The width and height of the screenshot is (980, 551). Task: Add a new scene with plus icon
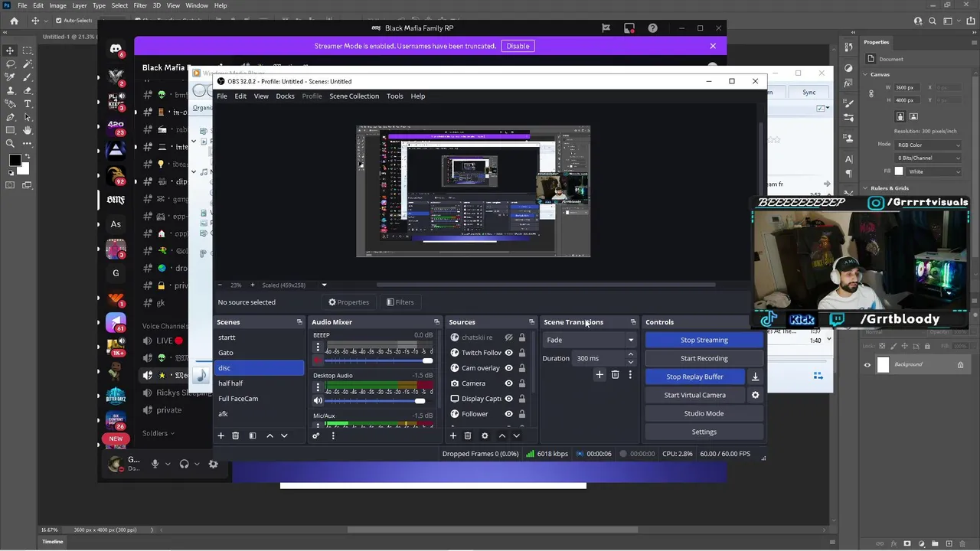(x=220, y=435)
